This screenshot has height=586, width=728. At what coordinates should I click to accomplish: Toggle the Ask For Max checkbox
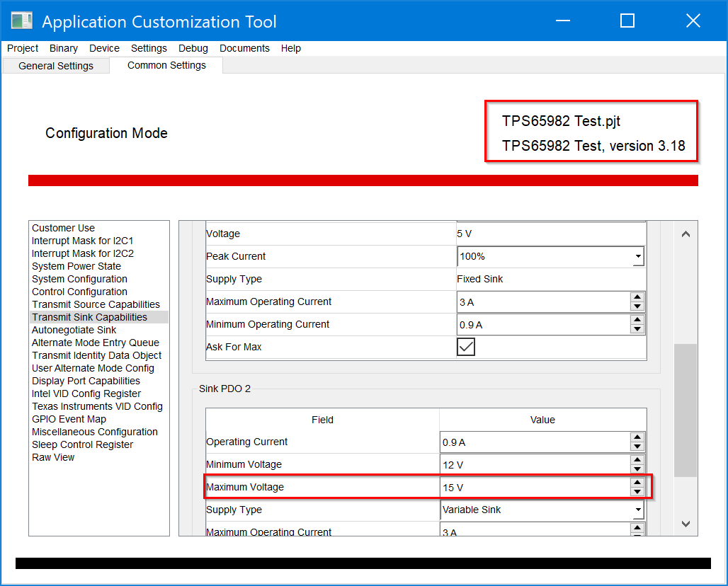click(466, 347)
